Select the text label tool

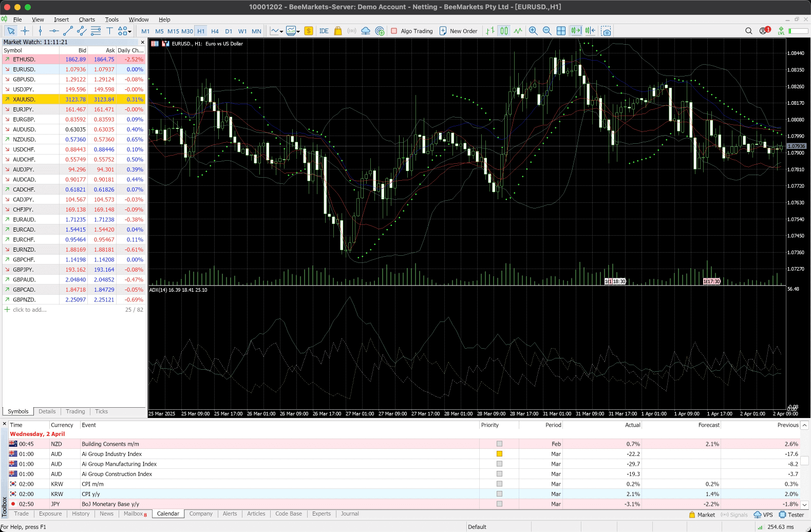point(109,31)
